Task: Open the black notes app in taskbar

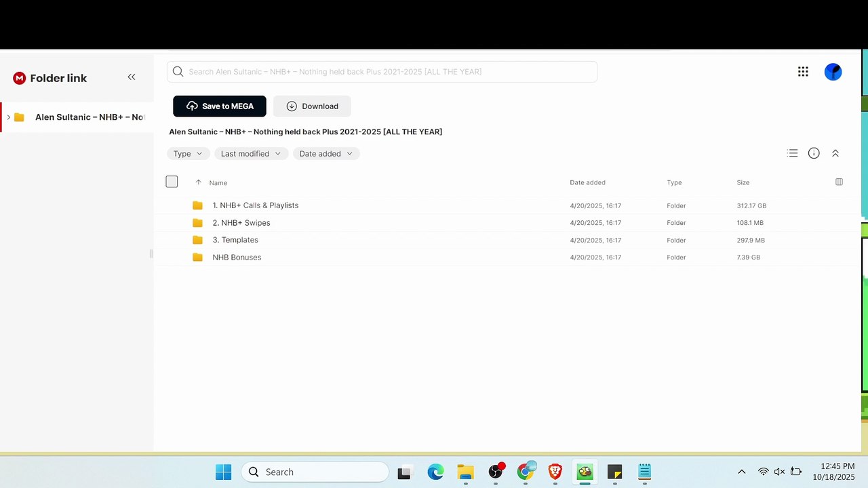Action: pos(615,472)
